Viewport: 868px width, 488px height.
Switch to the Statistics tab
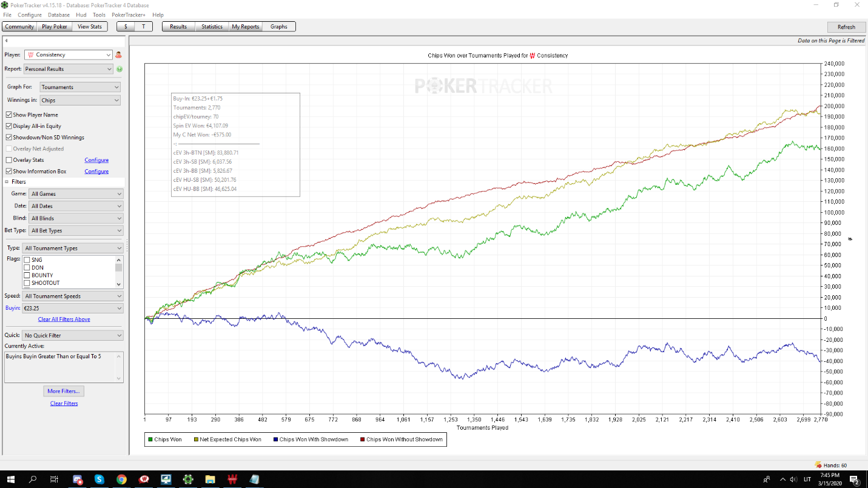click(x=212, y=27)
